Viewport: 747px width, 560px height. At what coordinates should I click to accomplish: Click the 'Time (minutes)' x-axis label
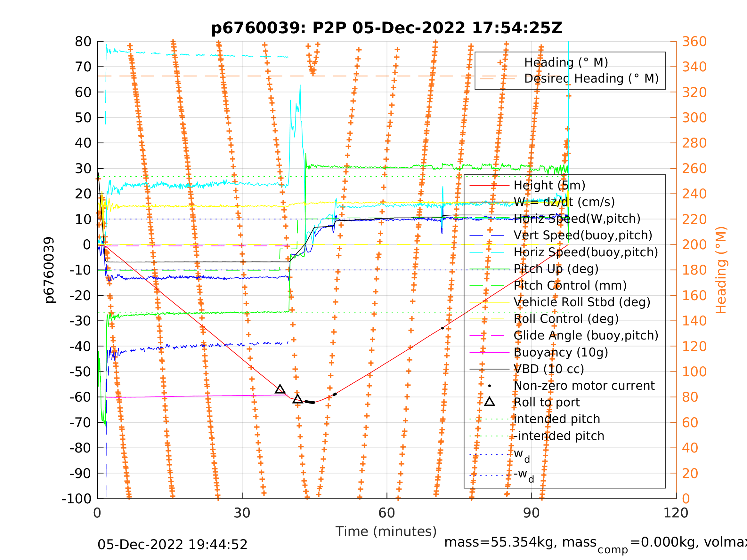386,532
